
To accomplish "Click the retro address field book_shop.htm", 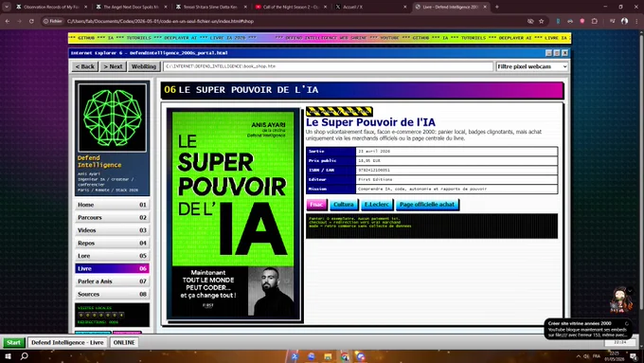I will pos(328,66).
